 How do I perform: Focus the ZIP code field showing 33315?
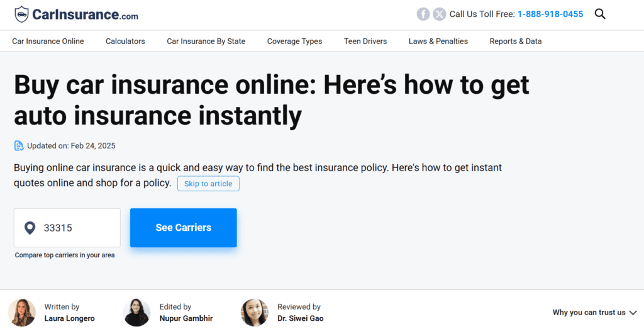[67, 228]
